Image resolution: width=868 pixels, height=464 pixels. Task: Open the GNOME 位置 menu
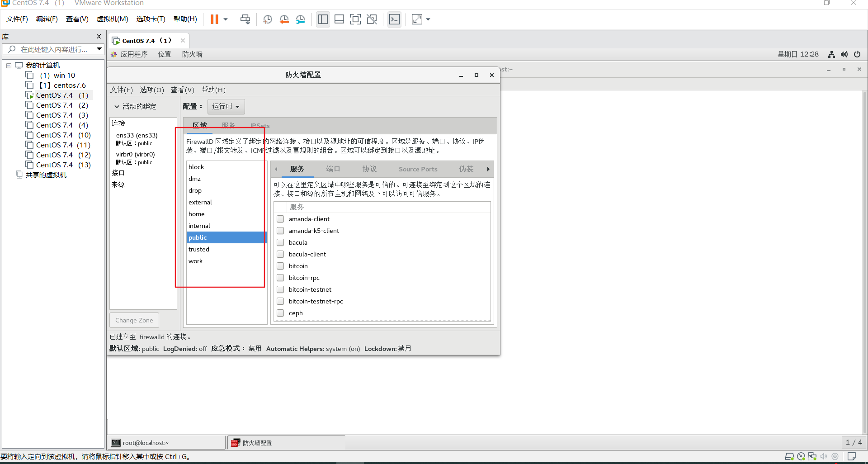point(165,54)
